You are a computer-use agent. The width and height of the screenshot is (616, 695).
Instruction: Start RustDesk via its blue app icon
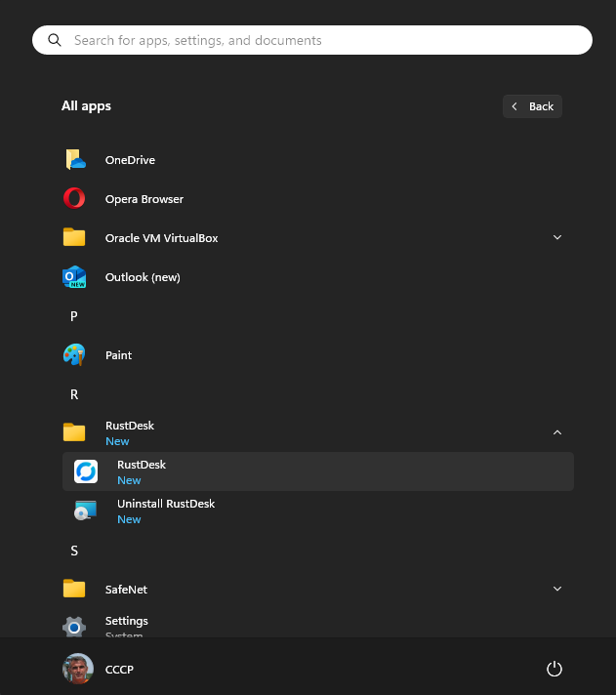click(x=86, y=471)
